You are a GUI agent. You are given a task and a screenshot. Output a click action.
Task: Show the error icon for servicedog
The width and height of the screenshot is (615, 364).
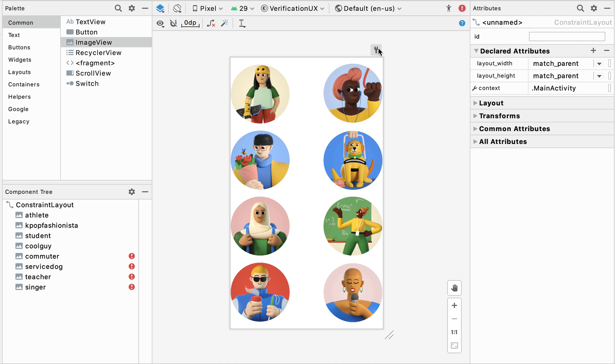132,266
